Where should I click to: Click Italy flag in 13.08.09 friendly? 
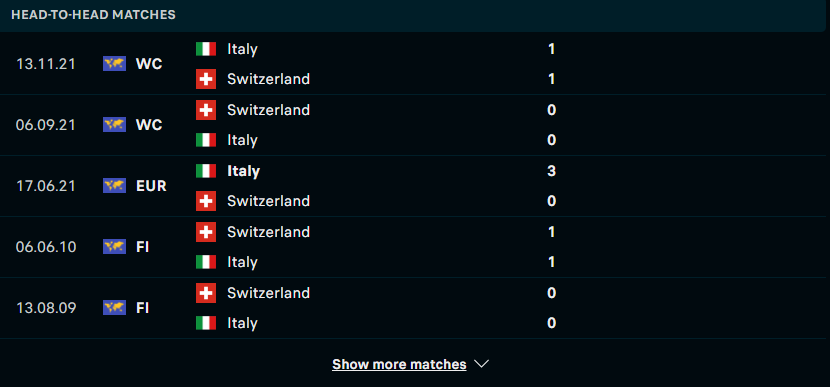pos(206,323)
